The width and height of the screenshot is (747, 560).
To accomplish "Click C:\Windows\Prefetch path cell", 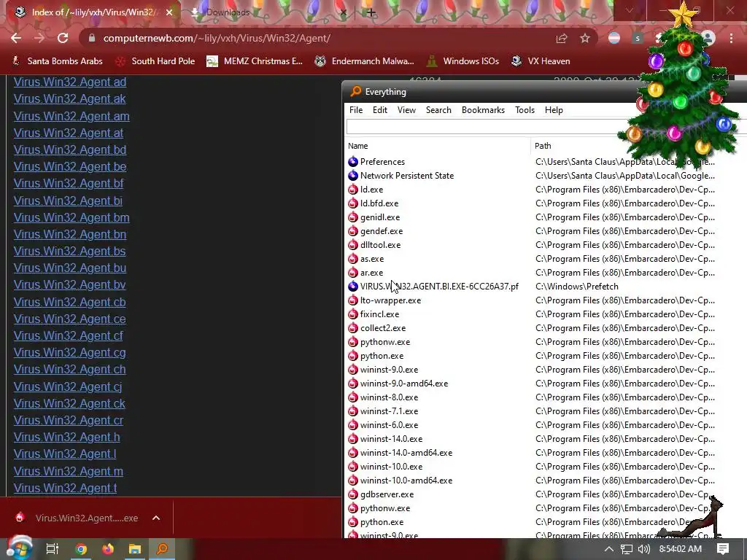I will [577, 287].
